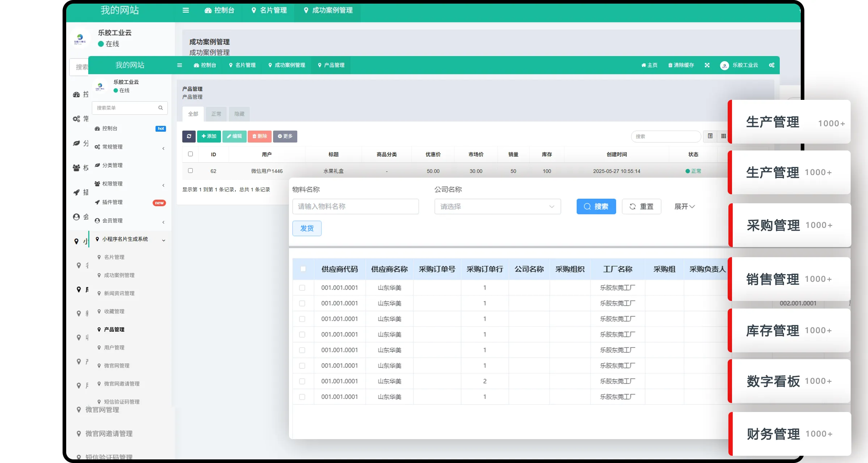Switch to the 正常 tab
This screenshot has height=463, width=868.
(216, 114)
